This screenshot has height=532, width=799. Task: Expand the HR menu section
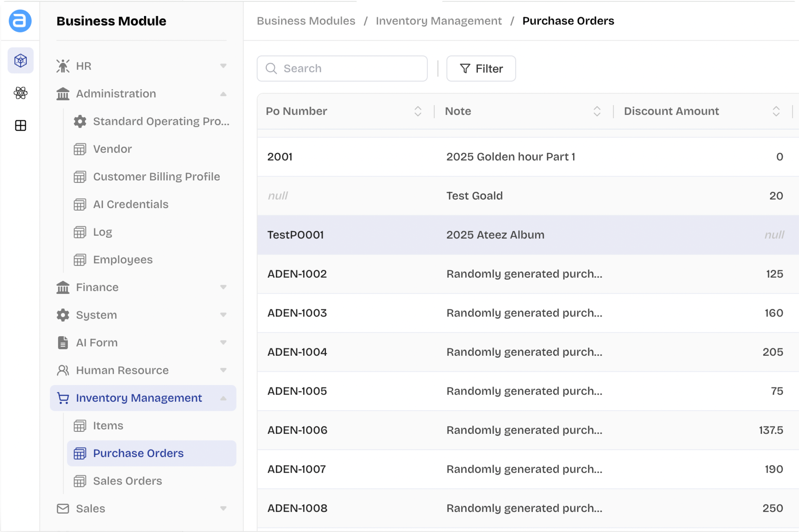pyautogui.click(x=223, y=66)
